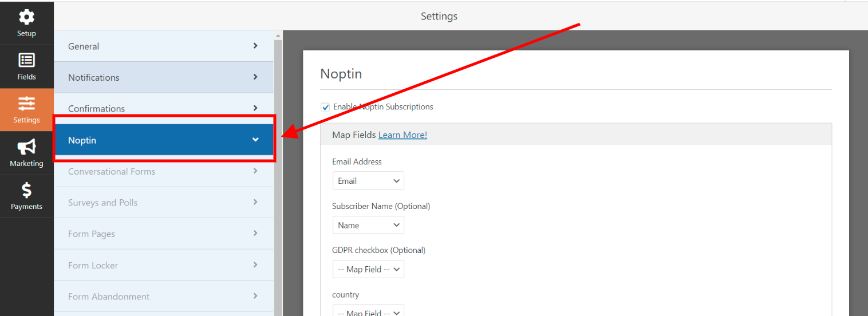Image resolution: width=868 pixels, height=316 pixels.
Task: Expand the Conversational Forms chevron
Action: click(x=255, y=171)
